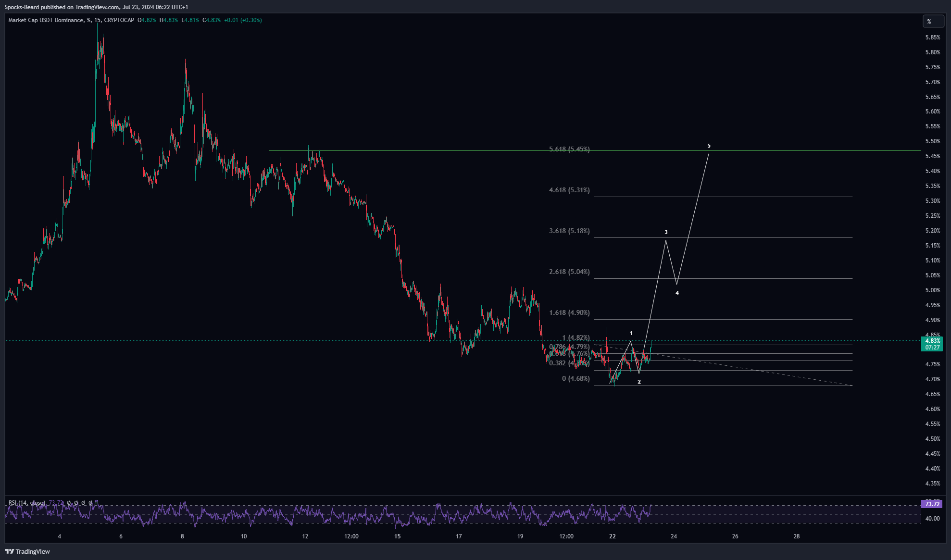This screenshot has height=560, width=951.
Task: Click the 5.20% price axis label
Action: point(932,231)
